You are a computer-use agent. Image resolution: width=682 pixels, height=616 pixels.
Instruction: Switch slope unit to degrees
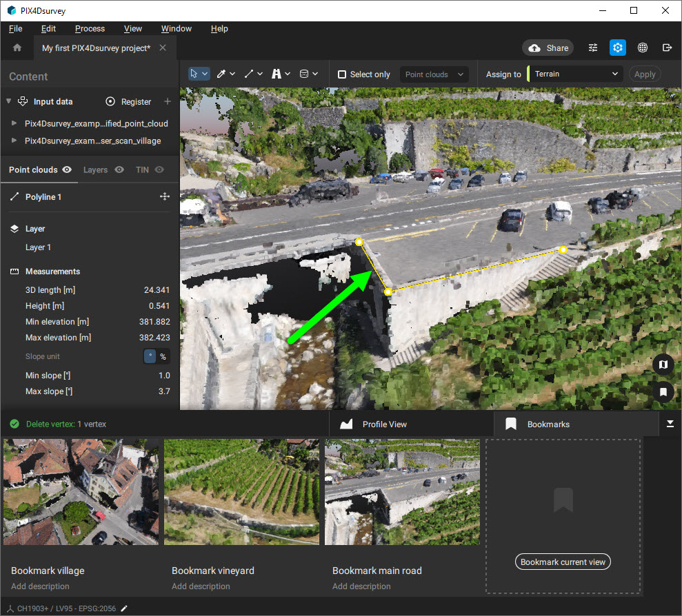pyautogui.click(x=150, y=356)
